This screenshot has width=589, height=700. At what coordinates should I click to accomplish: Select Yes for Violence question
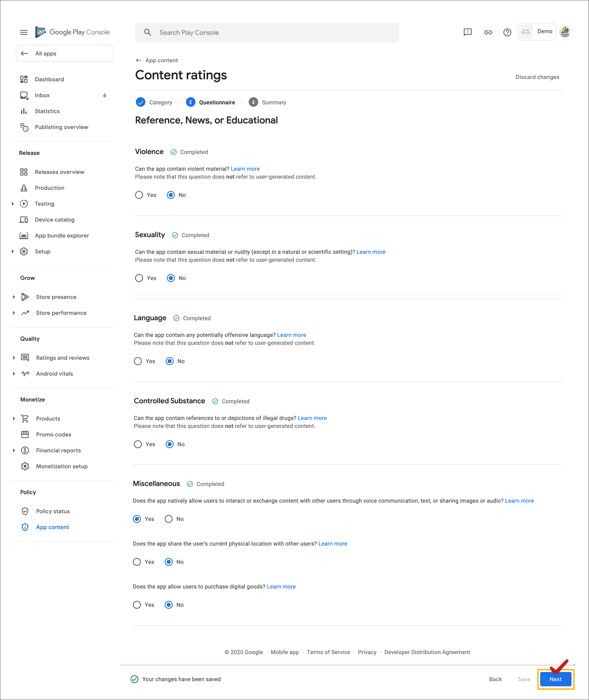point(139,195)
